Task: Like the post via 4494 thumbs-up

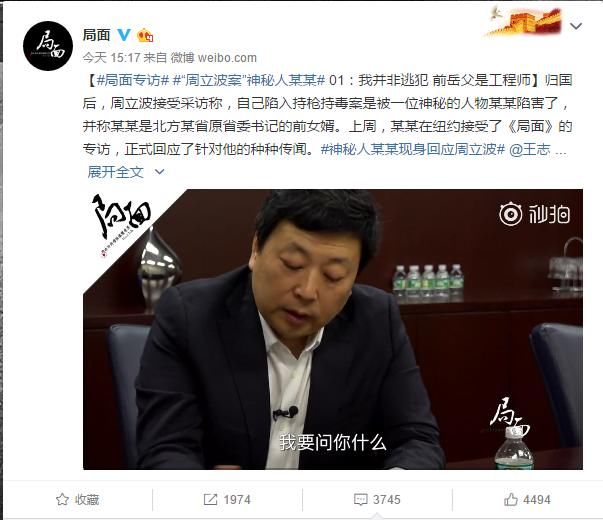Action: [527, 500]
